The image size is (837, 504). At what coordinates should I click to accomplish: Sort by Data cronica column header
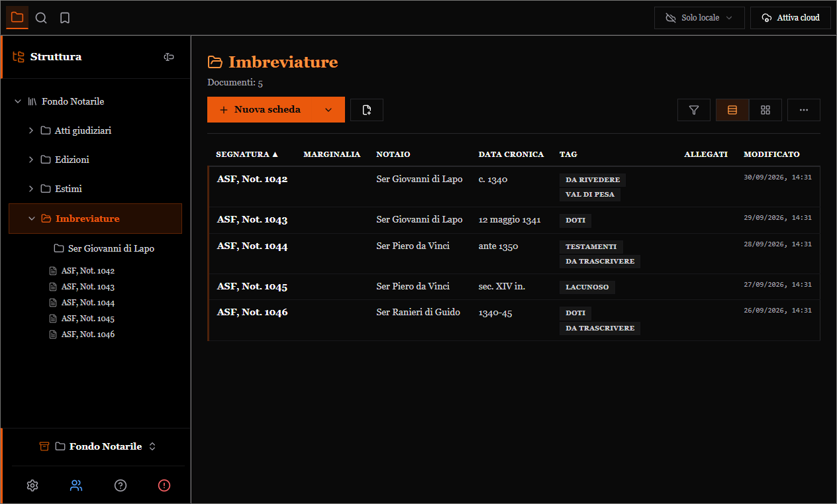[511, 154]
